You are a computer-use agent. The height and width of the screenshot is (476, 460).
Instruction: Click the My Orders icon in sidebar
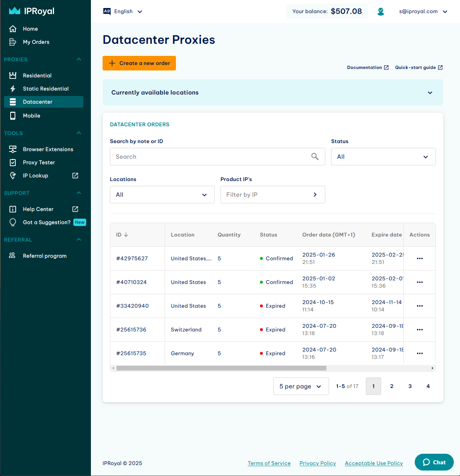click(x=13, y=42)
